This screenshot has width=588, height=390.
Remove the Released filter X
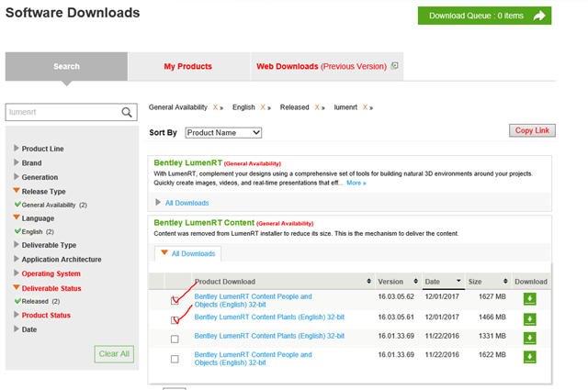pyautogui.click(x=317, y=107)
